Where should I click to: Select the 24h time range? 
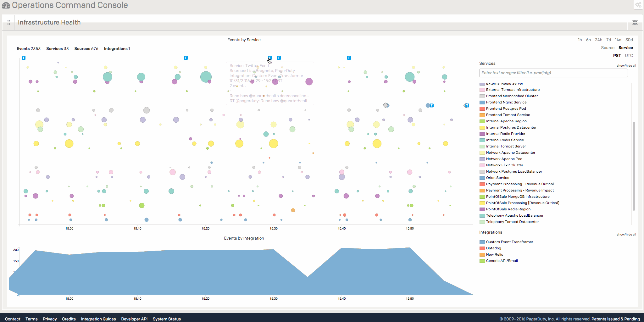598,40
